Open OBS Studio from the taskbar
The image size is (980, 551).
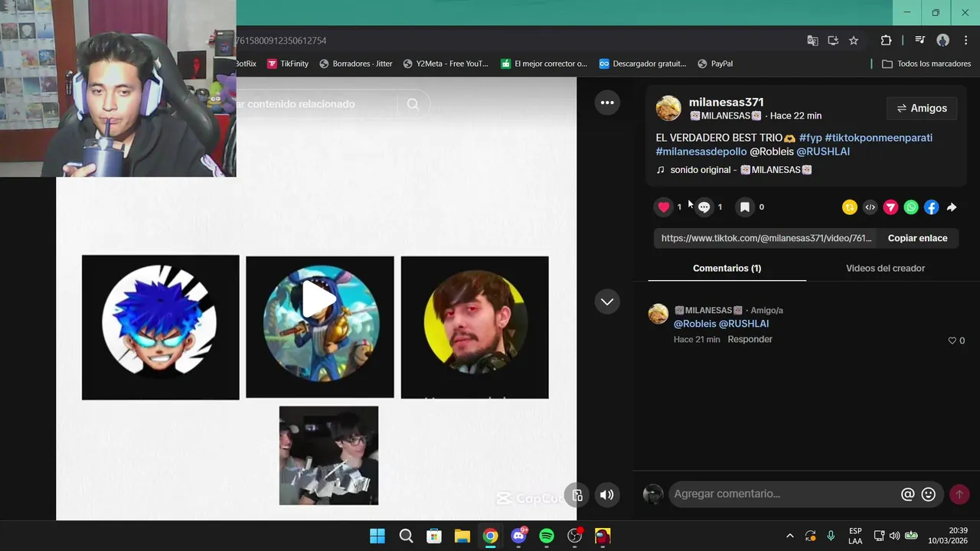click(575, 536)
